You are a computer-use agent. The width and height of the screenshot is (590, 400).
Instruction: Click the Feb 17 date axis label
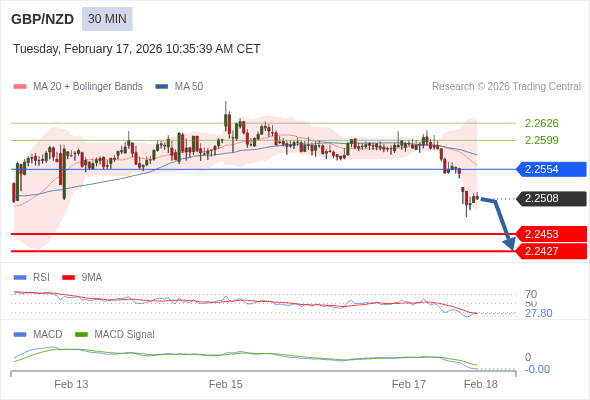coord(409,384)
